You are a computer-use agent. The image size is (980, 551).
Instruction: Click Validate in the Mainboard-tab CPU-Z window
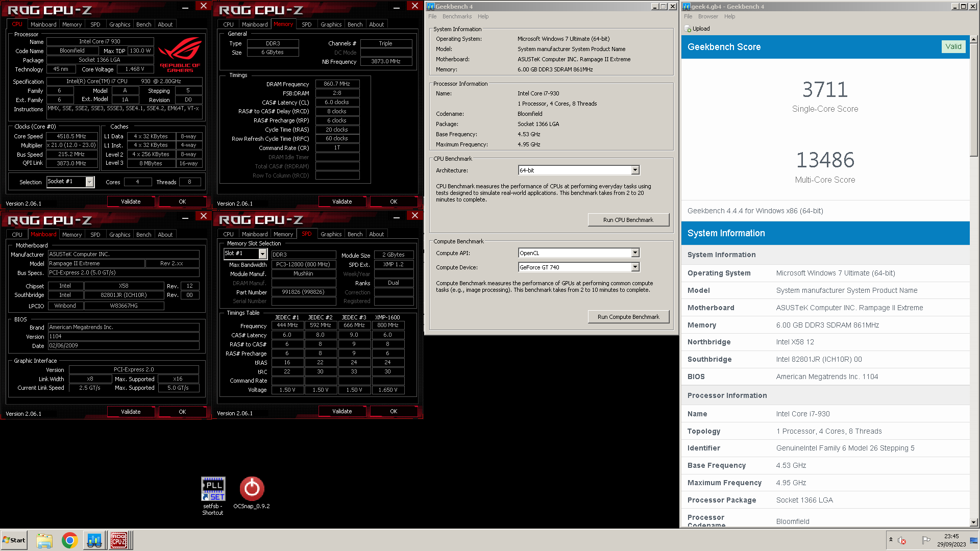pos(131,412)
